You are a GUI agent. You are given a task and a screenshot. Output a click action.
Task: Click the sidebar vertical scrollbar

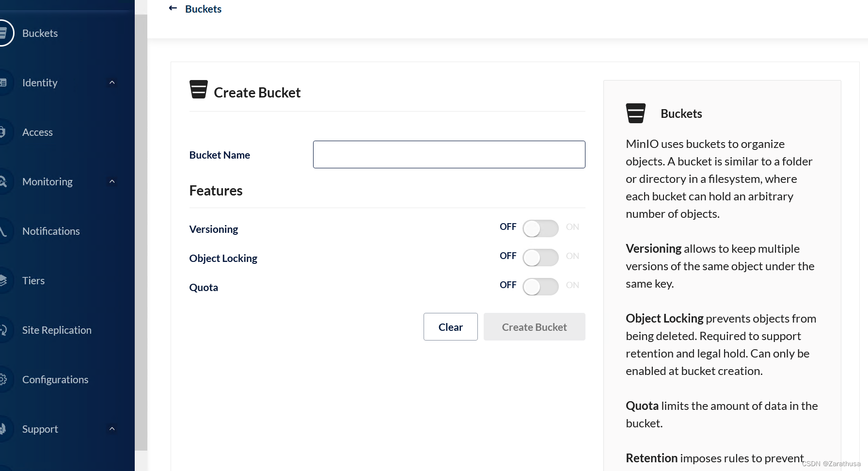141,233
